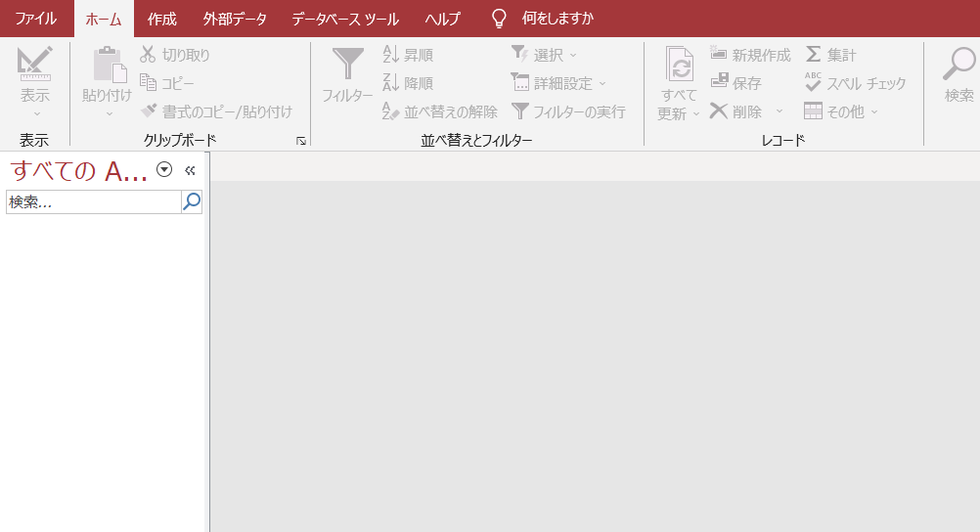
Task: Click the 切り取り label
Action: pyautogui.click(x=186, y=55)
